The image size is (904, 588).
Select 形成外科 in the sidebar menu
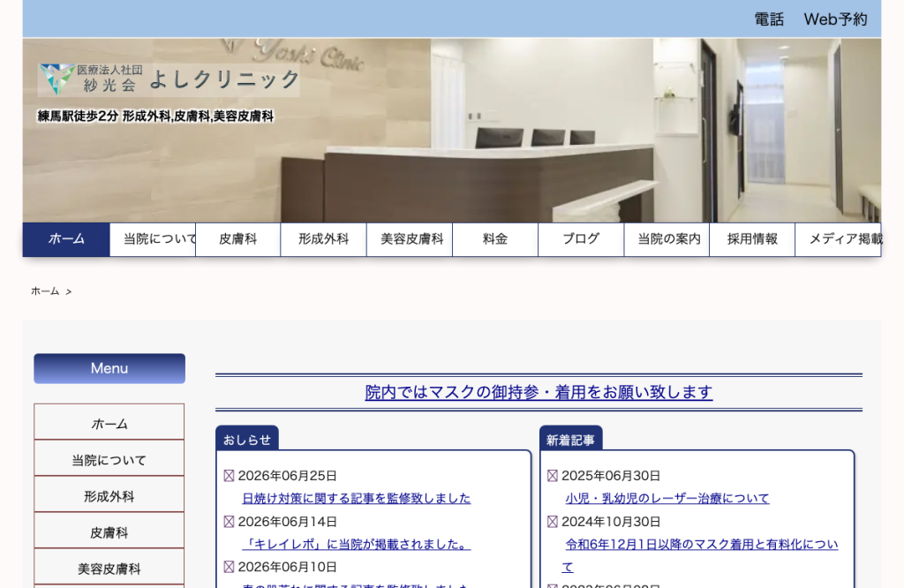click(109, 496)
